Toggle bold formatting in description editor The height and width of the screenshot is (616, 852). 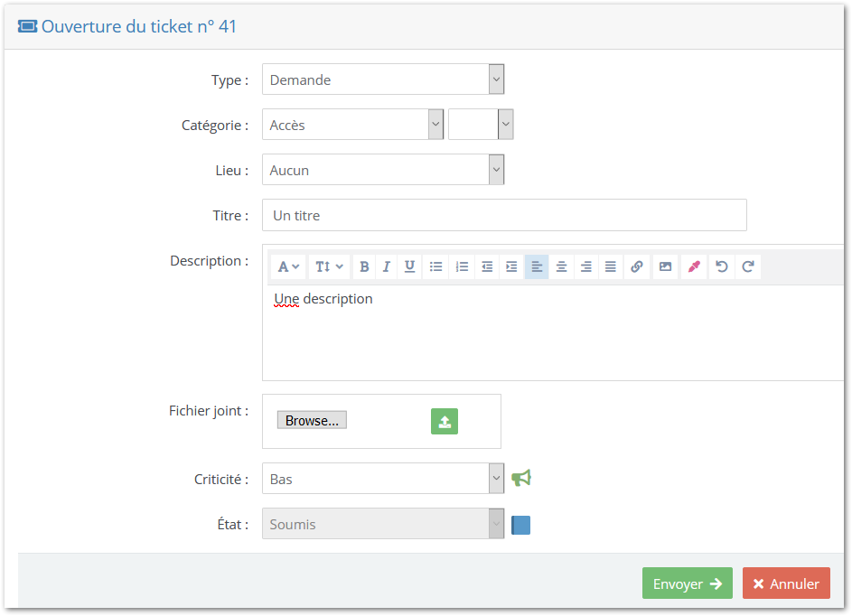364,266
